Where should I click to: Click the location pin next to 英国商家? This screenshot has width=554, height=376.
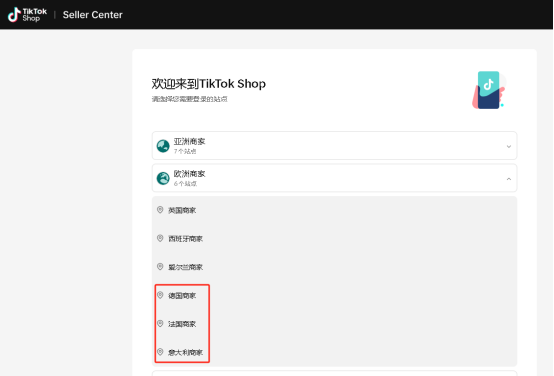(x=160, y=210)
